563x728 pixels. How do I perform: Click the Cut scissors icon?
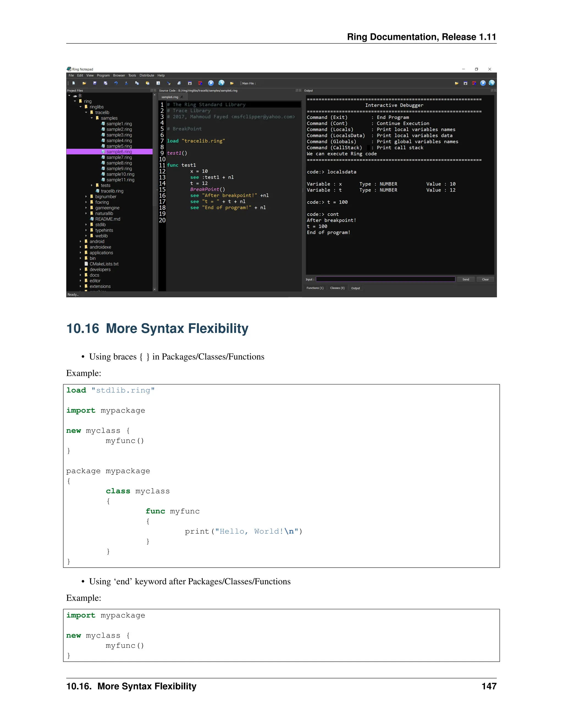click(126, 83)
